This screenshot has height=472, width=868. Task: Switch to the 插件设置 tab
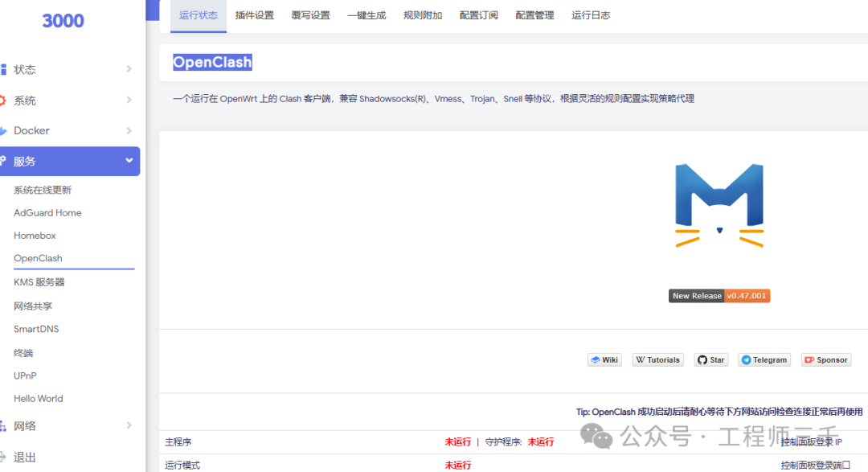[x=255, y=15]
